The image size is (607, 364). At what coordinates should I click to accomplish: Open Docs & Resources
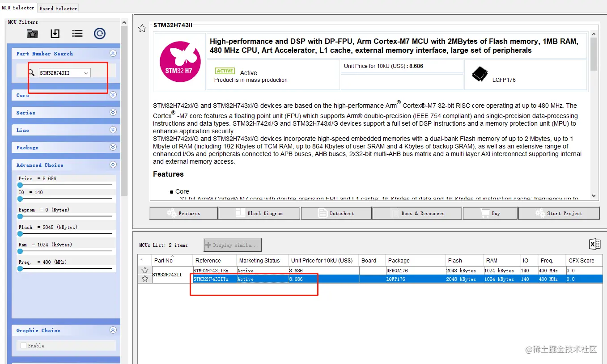417,213
